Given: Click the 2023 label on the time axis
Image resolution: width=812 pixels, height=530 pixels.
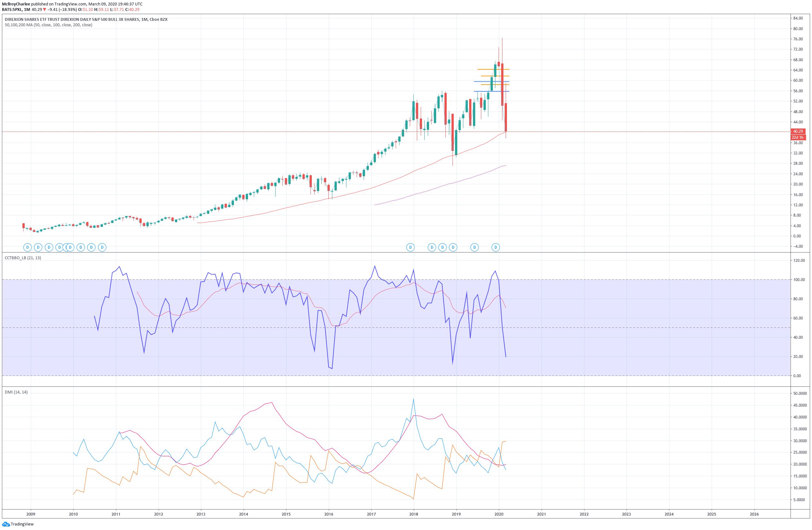Looking at the screenshot, I should coord(626,514).
